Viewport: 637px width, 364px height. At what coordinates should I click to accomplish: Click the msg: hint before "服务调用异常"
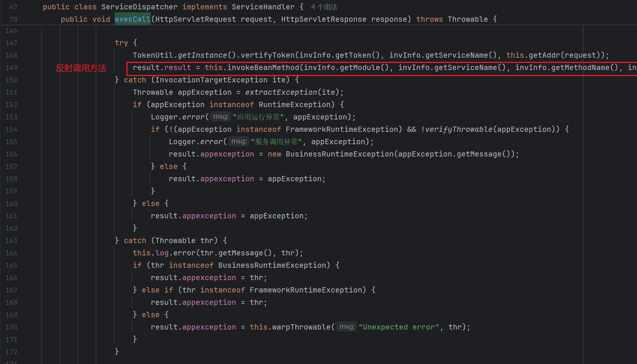[238, 142]
